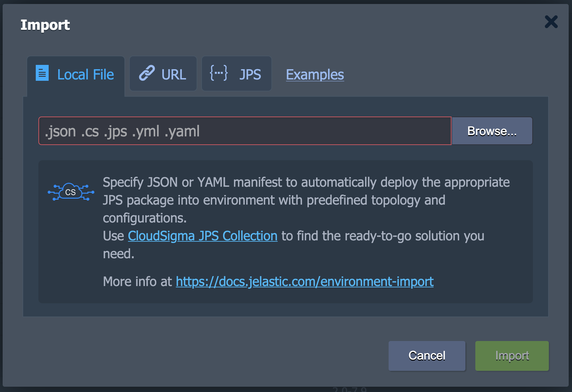The height and width of the screenshot is (392, 572).
Task: Click the JPS curly braces icon
Action: click(219, 73)
